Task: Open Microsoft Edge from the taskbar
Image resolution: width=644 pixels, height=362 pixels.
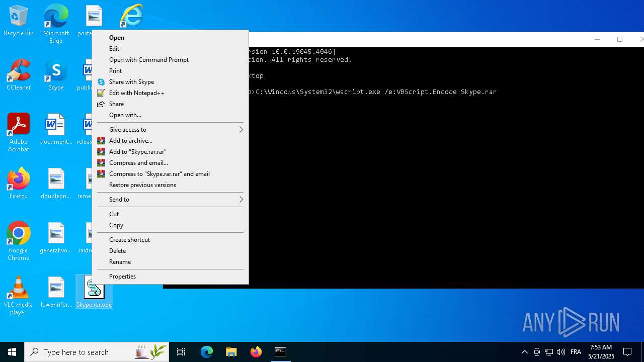Action: pyautogui.click(x=207, y=352)
